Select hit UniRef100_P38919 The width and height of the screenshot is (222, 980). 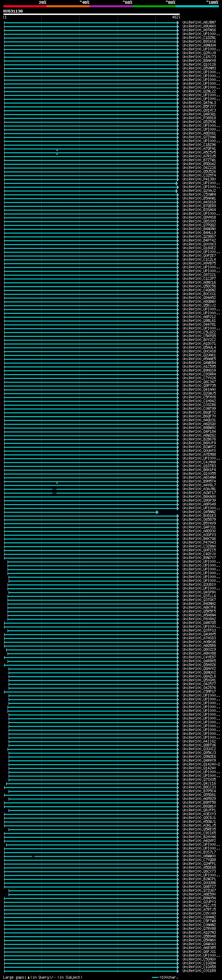click(199, 118)
